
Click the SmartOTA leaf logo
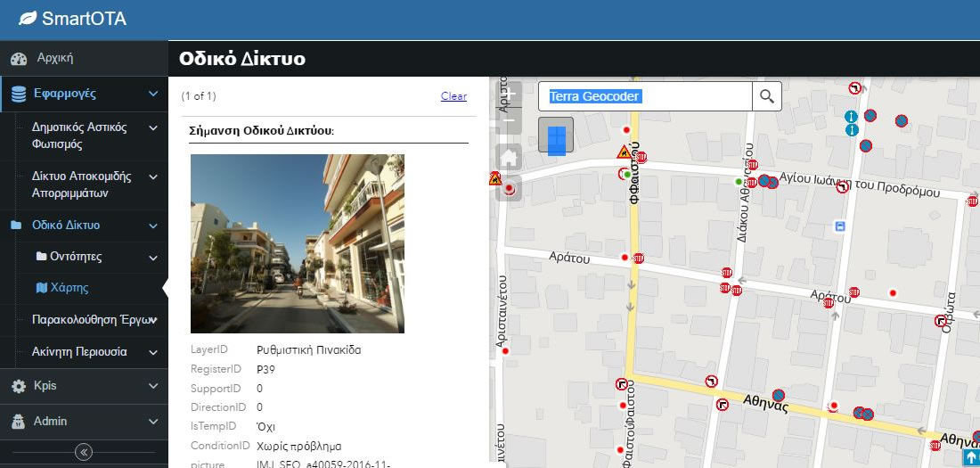pyautogui.click(x=28, y=19)
